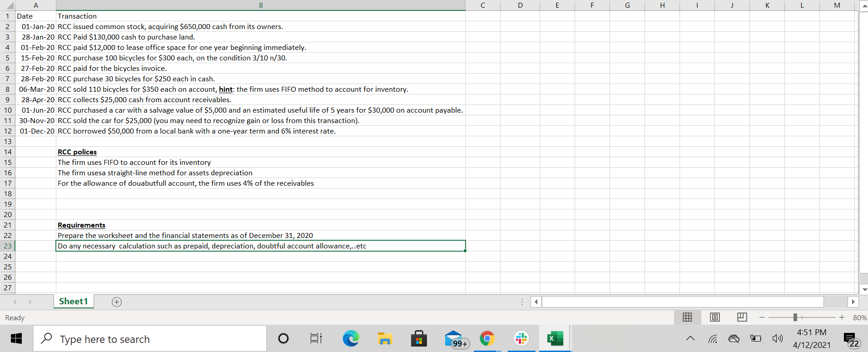Image resolution: width=868 pixels, height=352 pixels.
Task: Select column H header
Action: 662,5
